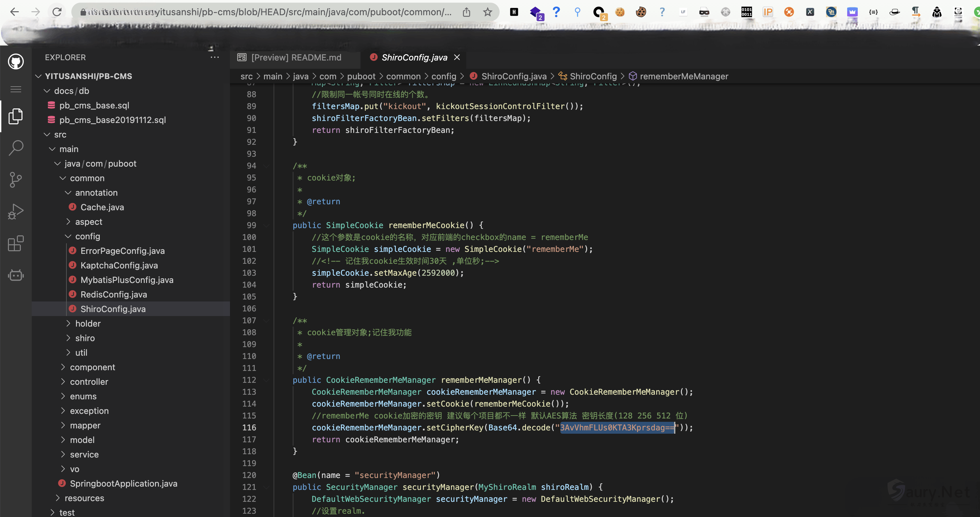This screenshot has height=517, width=980.
Task: Open the Search view in activity bar
Action: click(16, 148)
